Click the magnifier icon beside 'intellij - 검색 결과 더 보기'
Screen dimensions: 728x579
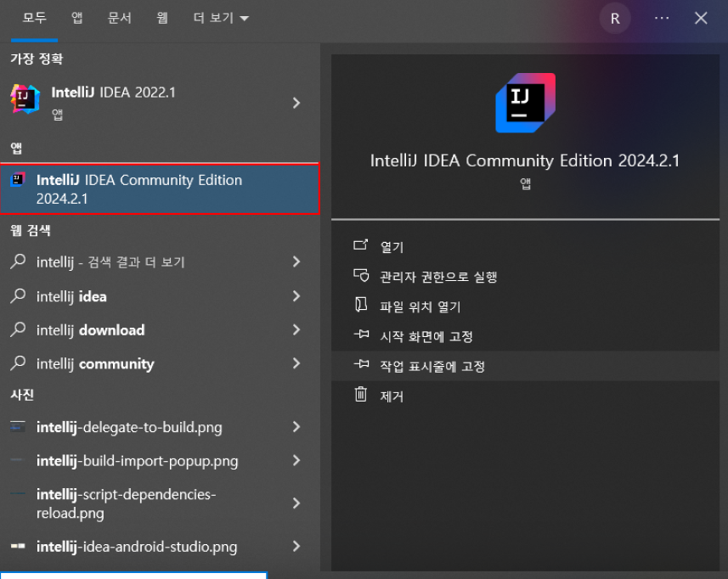pos(18,261)
